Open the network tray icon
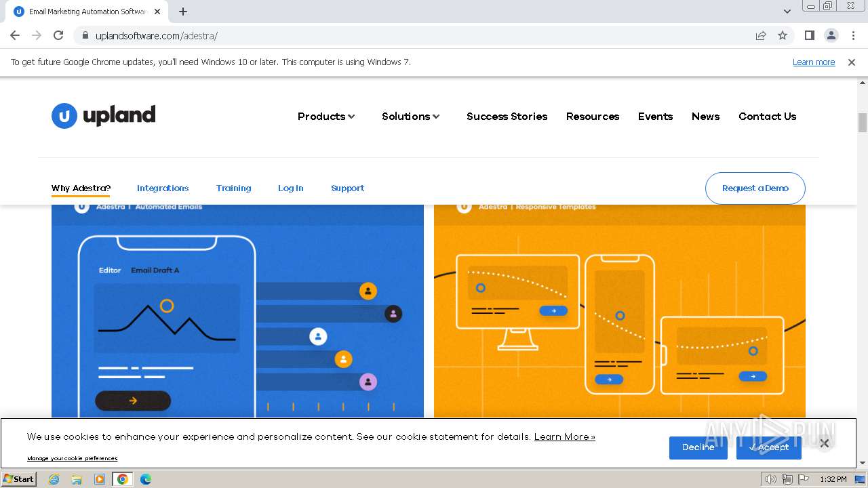 (787, 479)
